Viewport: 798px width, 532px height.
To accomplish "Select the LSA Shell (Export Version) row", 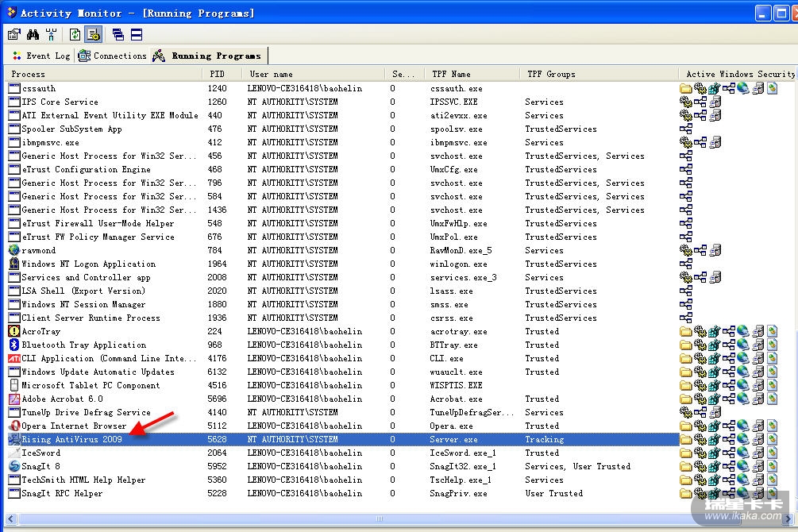I will (342, 291).
